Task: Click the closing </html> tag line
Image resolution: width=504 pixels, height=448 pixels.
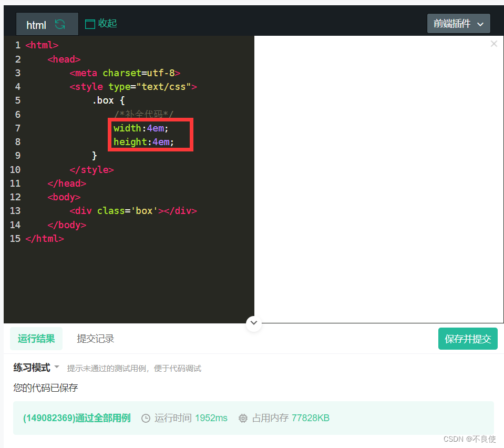Action: (x=45, y=239)
